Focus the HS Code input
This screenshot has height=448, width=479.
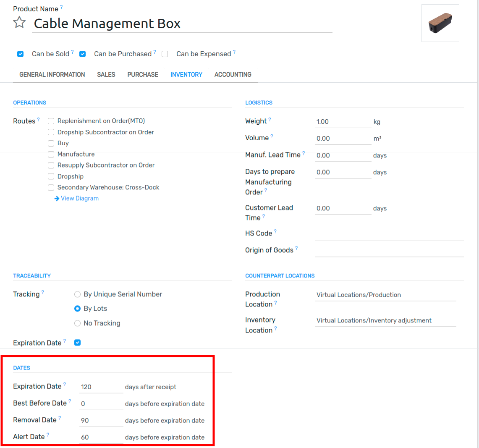click(x=389, y=234)
